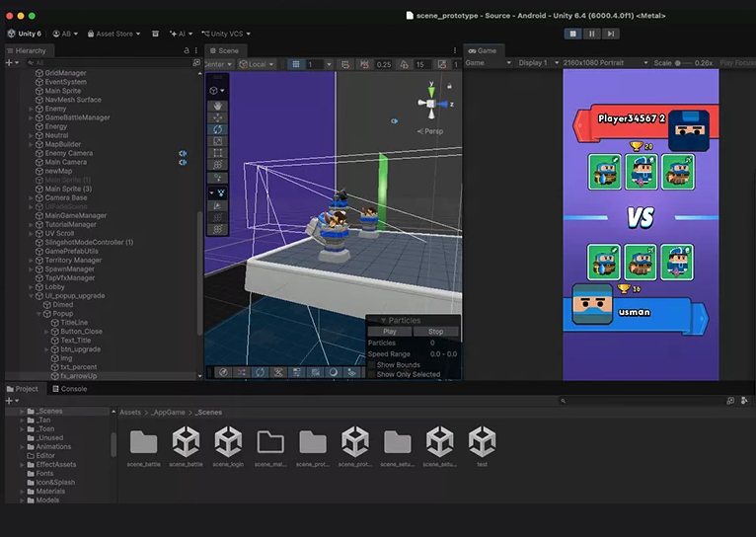Toggle grid visibility in Scene toolbar

296,64
